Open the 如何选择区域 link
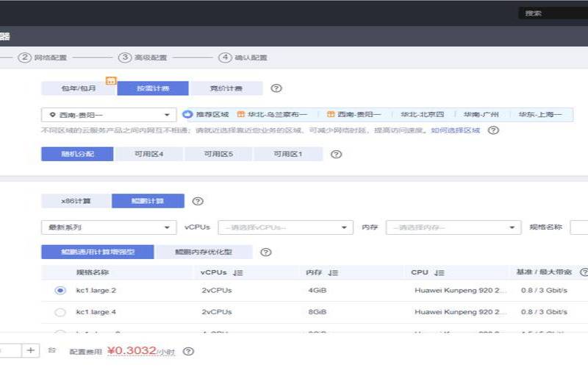The height and width of the screenshot is (368, 588). coord(455,130)
